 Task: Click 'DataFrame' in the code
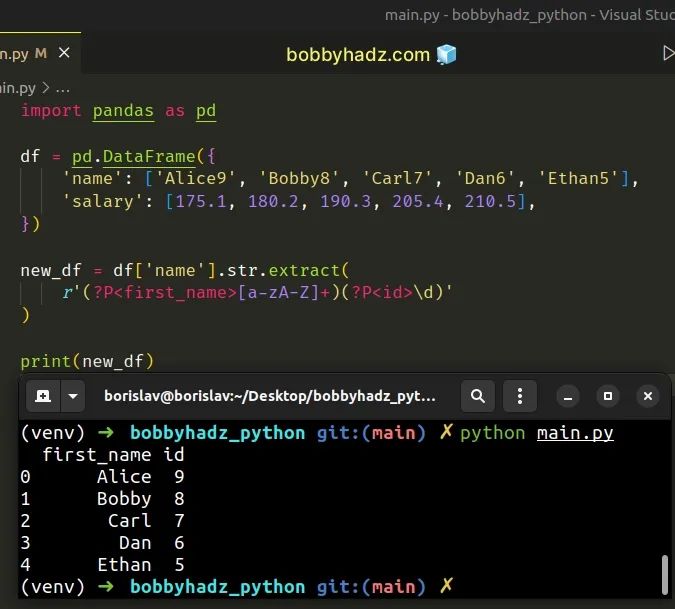pyautogui.click(x=149, y=156)
